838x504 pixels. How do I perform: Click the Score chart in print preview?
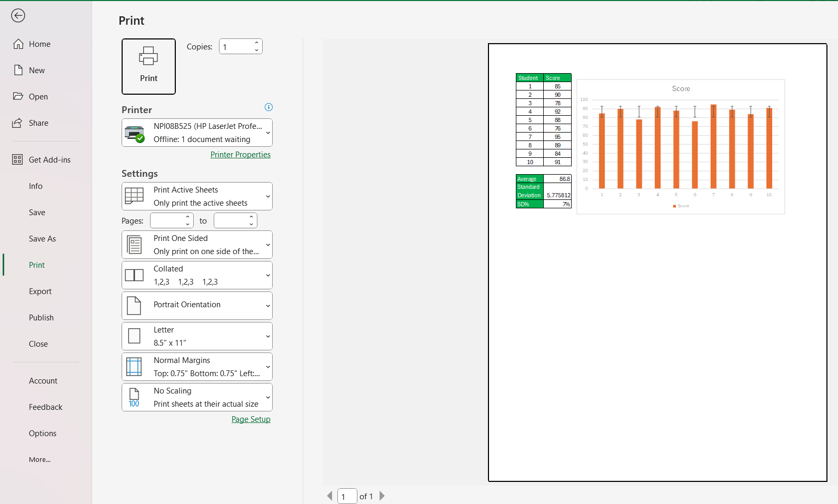coord(681,147)
